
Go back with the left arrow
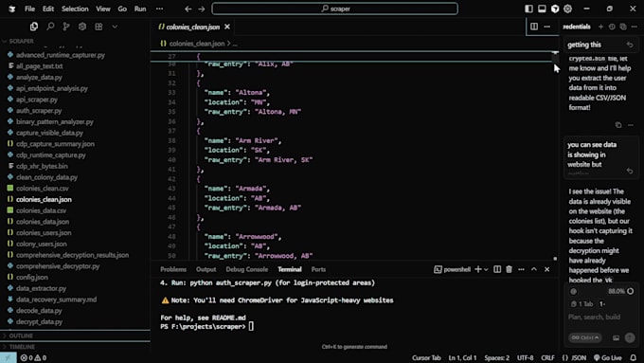click(x=188, y=9)
